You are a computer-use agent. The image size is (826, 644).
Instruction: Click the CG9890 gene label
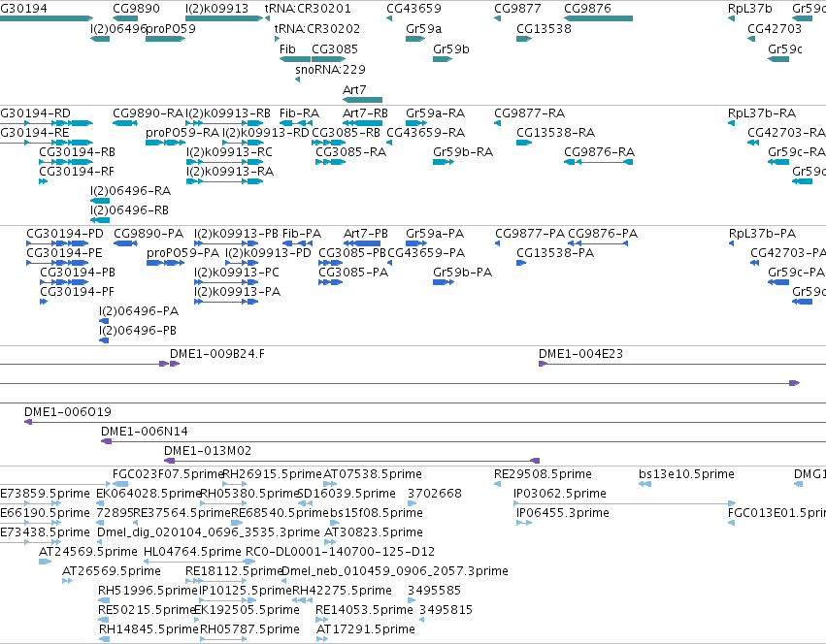click(136, 9)
